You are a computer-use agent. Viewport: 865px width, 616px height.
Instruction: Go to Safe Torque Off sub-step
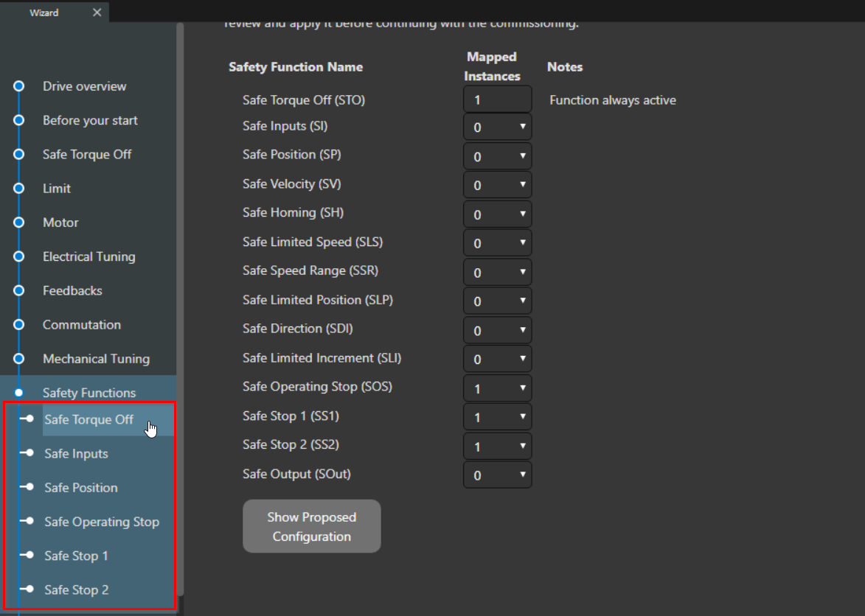click(x=89, y=419)
